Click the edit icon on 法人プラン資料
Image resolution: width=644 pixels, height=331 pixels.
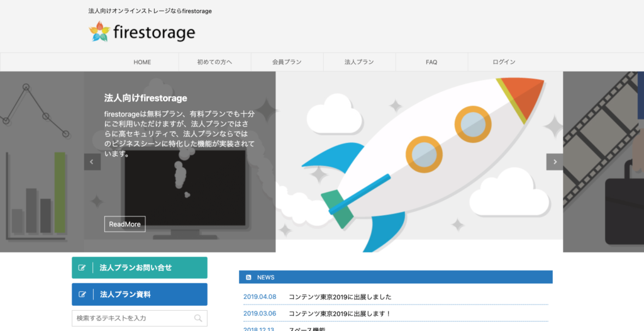pyautogui.click(x=82, y=295)
